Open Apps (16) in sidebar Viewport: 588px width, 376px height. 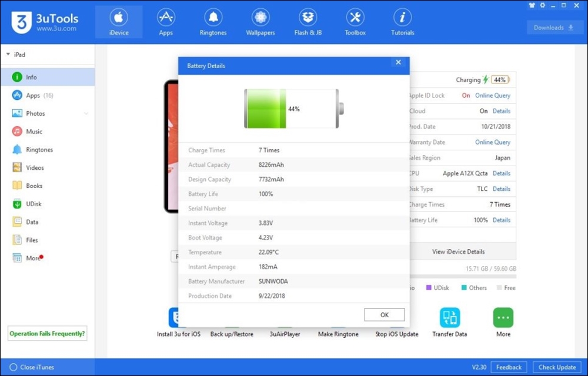tap(48, 96)
